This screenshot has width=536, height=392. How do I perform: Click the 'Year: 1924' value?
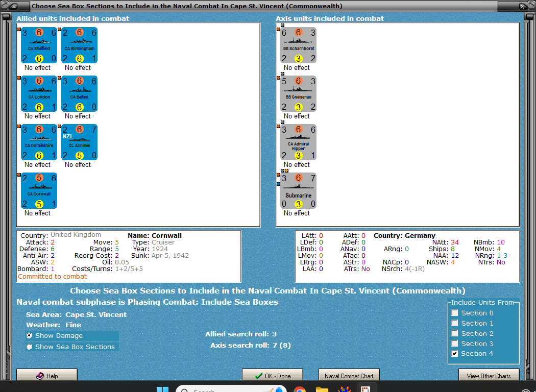coord(150,249)
